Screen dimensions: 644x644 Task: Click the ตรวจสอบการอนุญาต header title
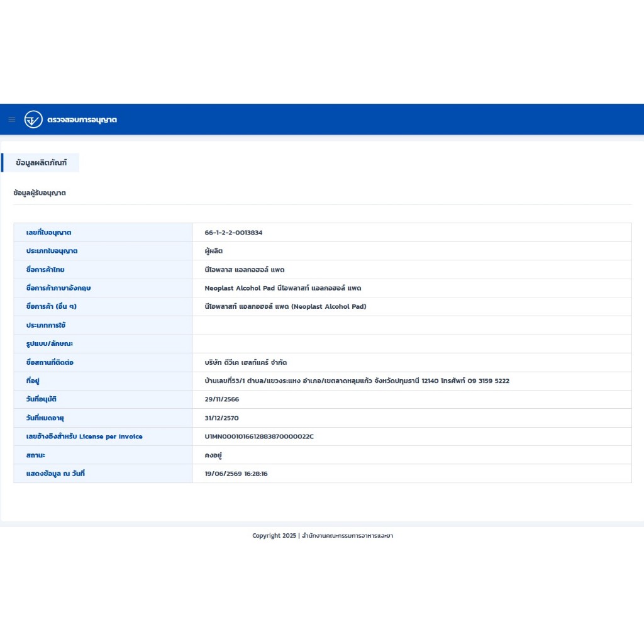pos(82,120)
